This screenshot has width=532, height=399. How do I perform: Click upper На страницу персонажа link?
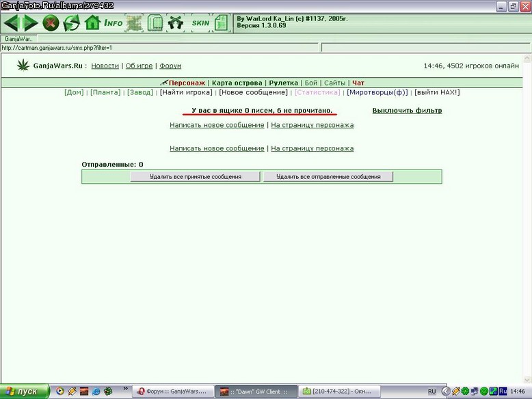[312, 125]
